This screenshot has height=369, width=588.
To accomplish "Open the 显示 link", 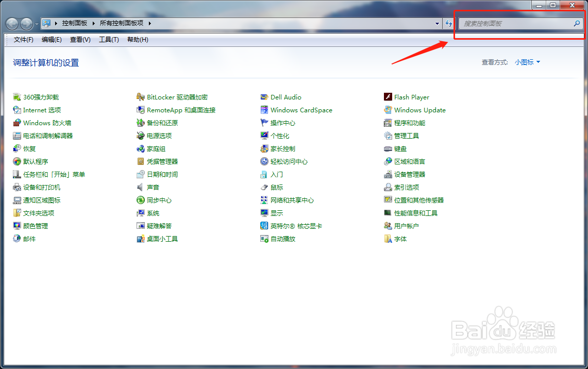I will 277,213.
